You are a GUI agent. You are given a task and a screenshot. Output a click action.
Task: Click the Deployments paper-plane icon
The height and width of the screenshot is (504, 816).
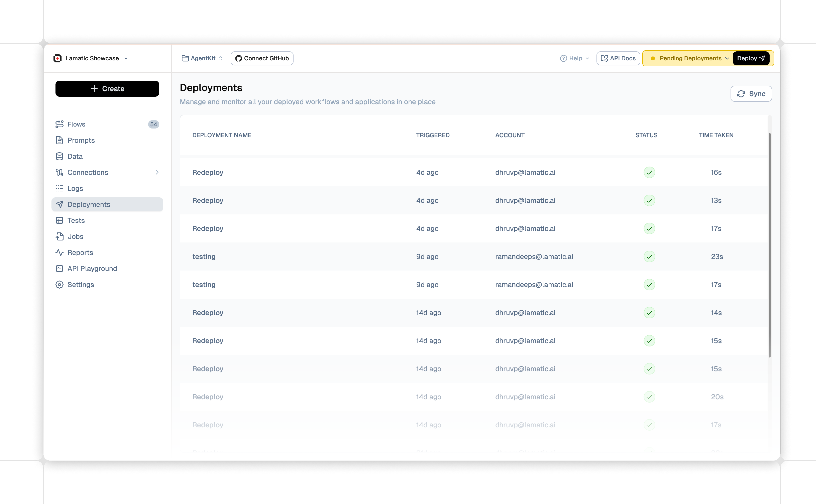tap(60, 204)
